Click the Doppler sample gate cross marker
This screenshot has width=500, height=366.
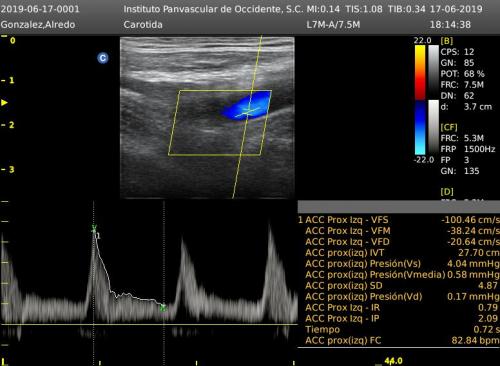[247, 111]
